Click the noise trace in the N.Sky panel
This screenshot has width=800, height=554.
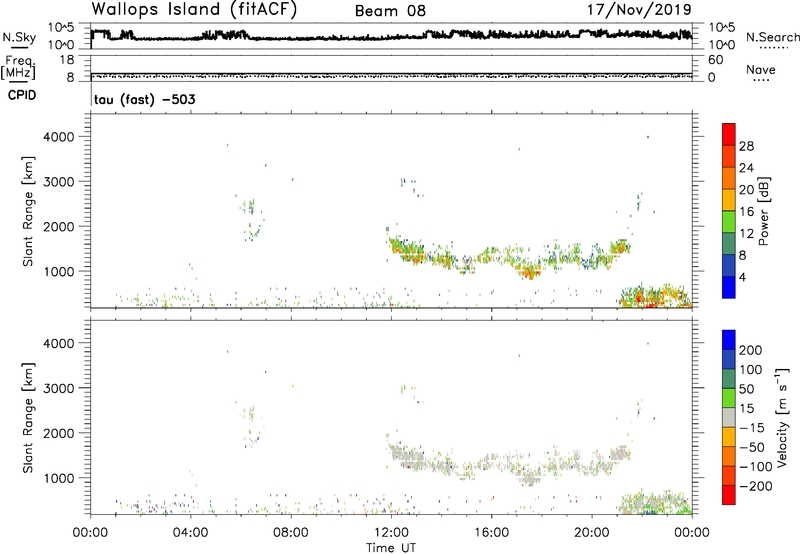(391, 36)
